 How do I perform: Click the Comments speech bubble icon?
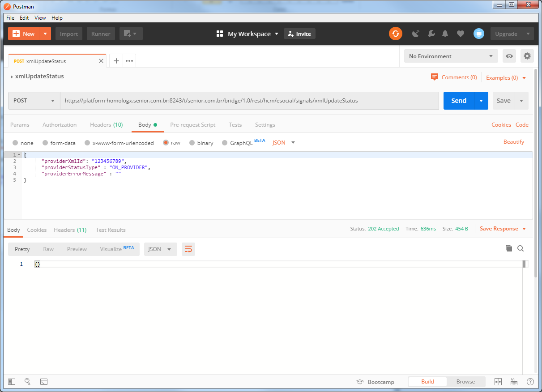tap(435, 77)
